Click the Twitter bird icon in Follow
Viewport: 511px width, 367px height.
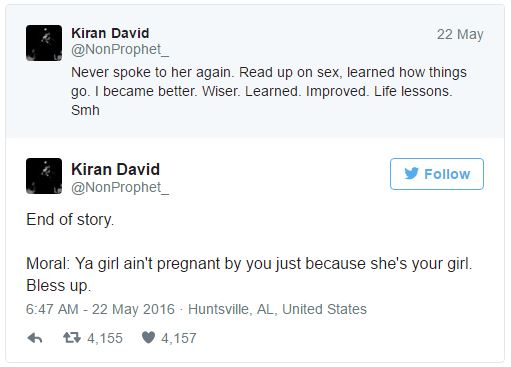[411, 173]
